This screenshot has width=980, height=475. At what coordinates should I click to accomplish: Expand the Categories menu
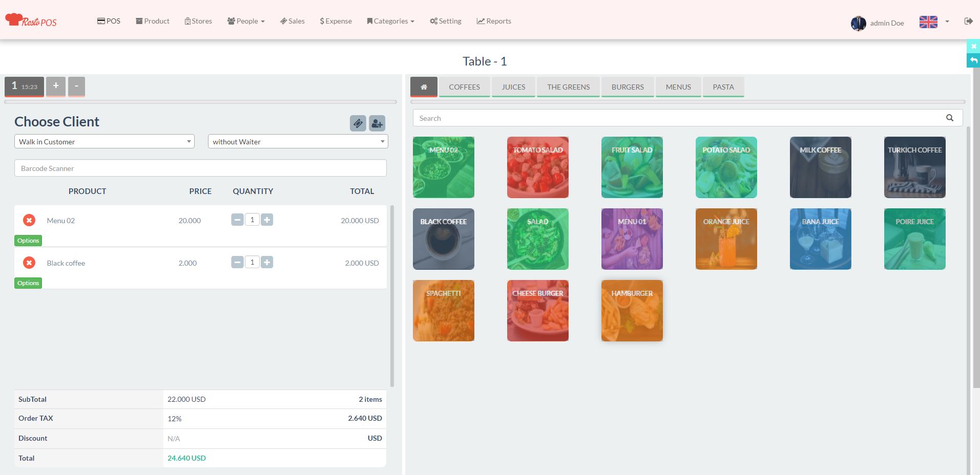[x=391, y=21]
